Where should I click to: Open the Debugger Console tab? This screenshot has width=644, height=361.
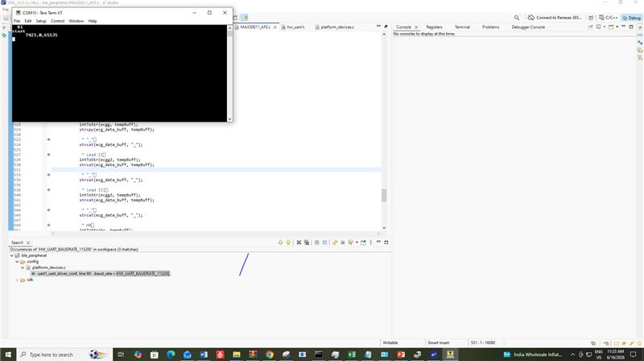coord(528,27)
